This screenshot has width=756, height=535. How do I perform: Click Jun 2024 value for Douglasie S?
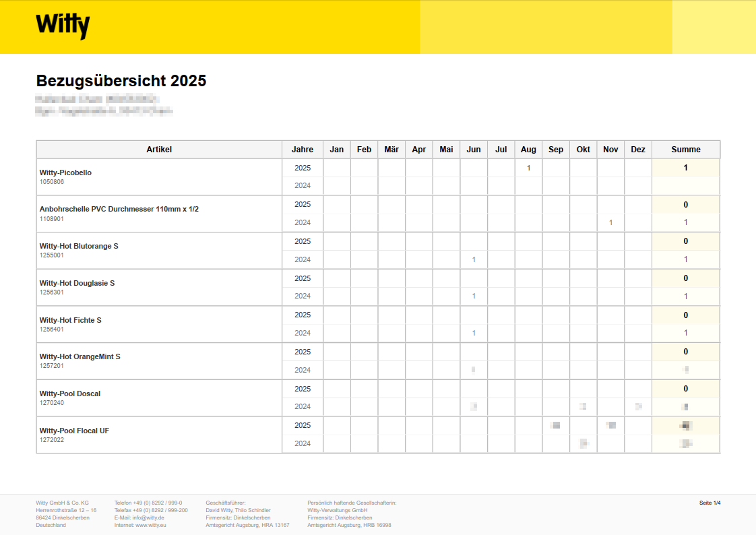click(x=474, y=296)
